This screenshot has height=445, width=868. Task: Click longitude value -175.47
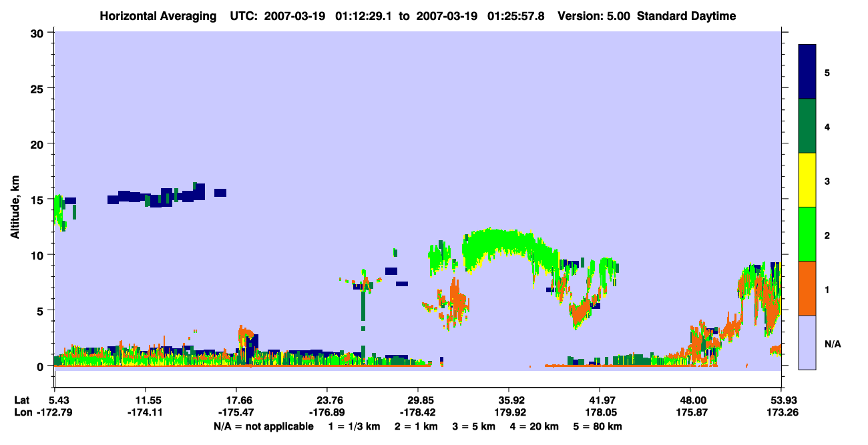click(236, 412)
